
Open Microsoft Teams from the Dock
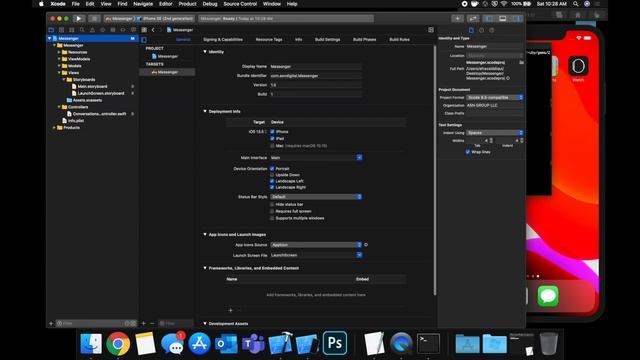click(253, 343)
